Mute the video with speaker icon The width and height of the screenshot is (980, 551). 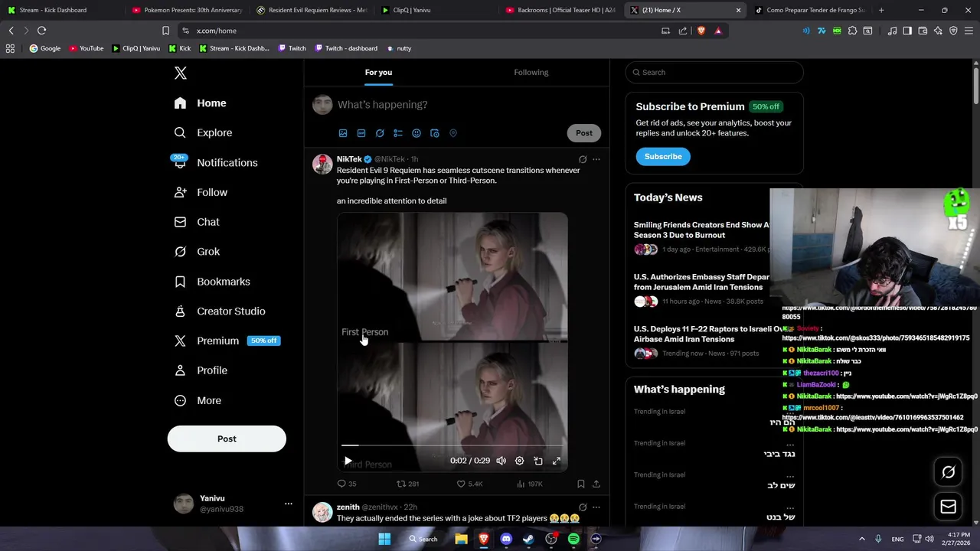(501, 461)
